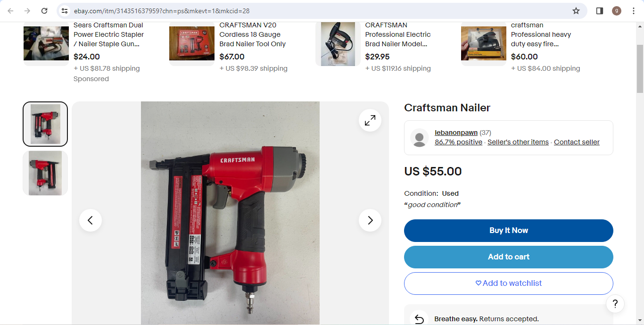Show the previous product photo arrow

point(91,220)
